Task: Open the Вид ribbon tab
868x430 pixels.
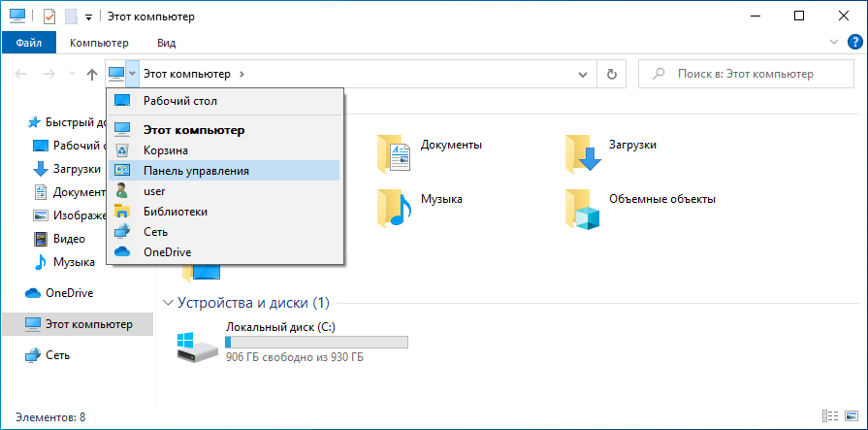Action: pyautogui.click(x=166, y=43)
